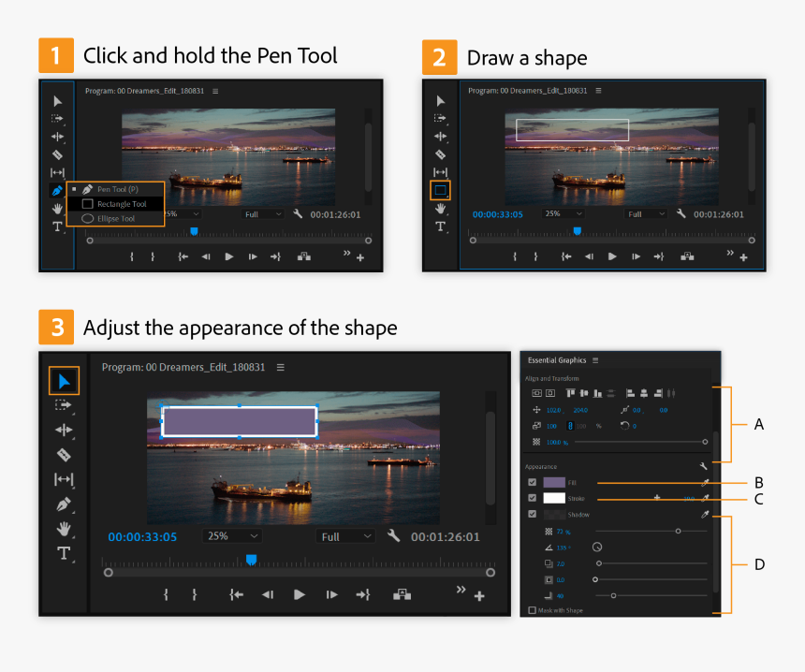Choose the Ripple Edit tool in step 1 toolbar
805x672 pixels.
coord(57,137)
